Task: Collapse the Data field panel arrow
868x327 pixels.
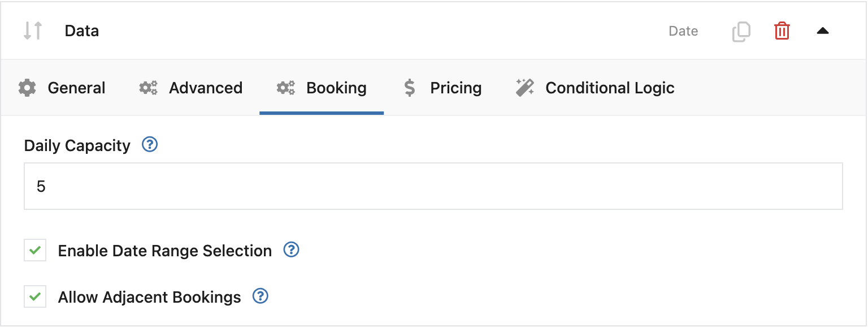Action: [x=822, y=31]
